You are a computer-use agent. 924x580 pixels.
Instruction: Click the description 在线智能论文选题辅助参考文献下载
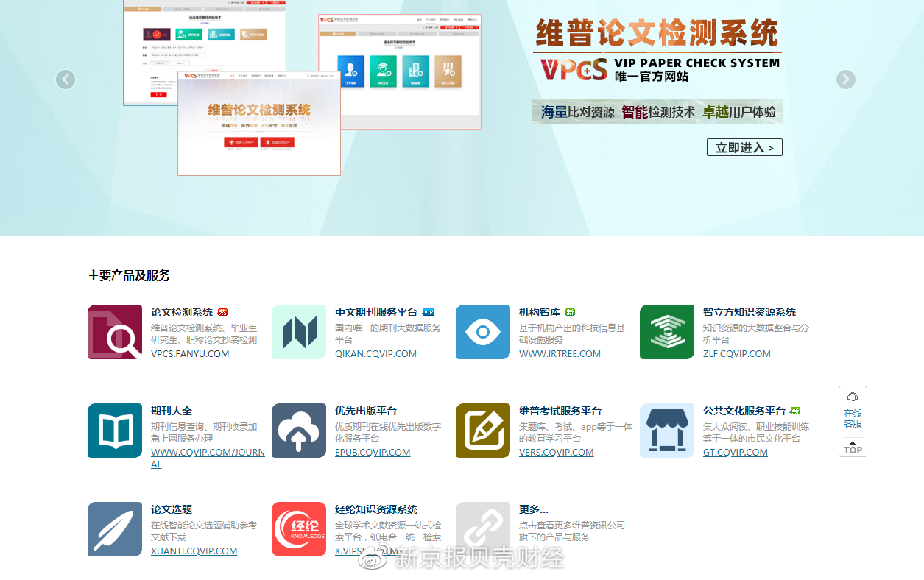(204, 531)
